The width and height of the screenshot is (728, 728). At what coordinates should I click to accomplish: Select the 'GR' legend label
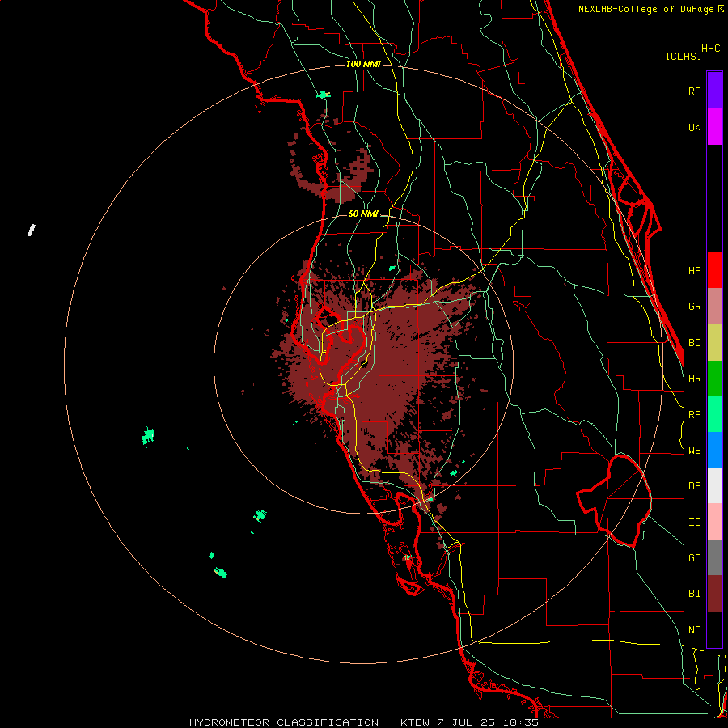(x=694, y=307)
